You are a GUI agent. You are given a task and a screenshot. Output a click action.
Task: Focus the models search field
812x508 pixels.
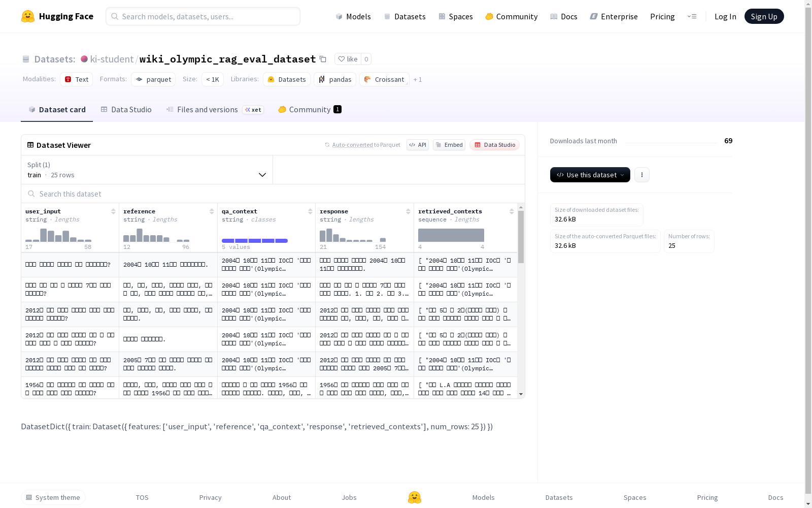(203, 16)
